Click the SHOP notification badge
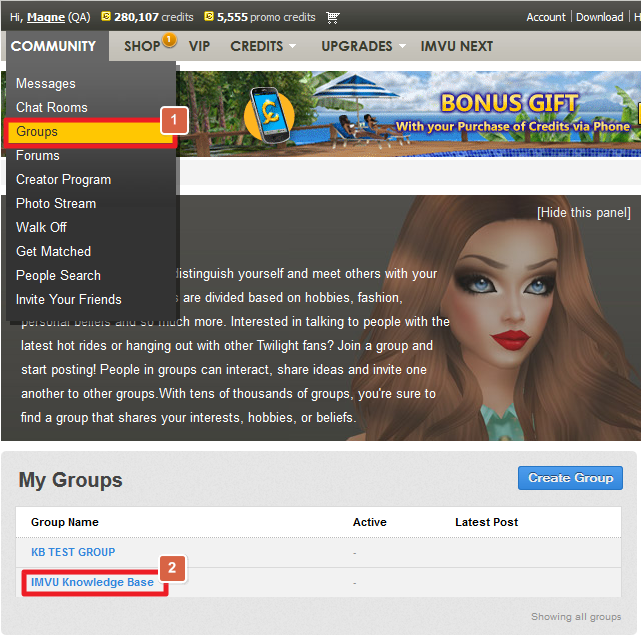 coord(169,40)
